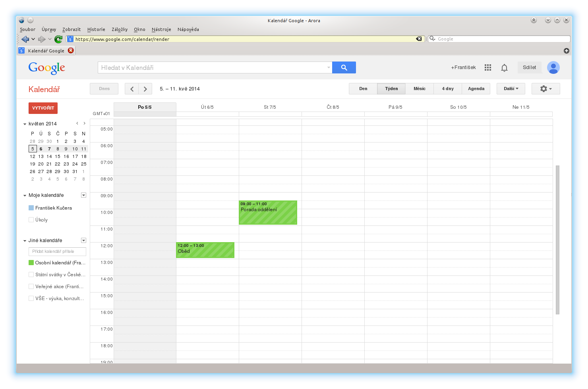Open the Kalendář title link
The width and height of the screenshot is (588, 389).
(x=44, y=89)
